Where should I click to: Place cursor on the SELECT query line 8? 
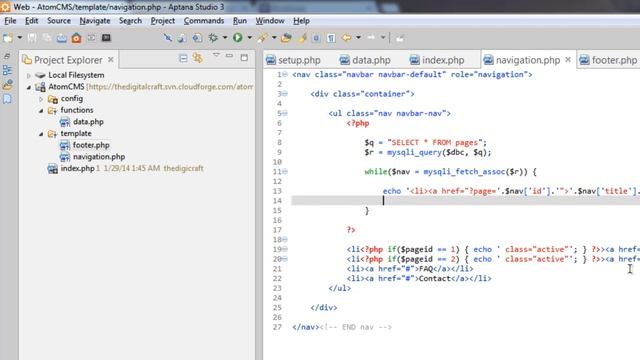pos(425,142)
